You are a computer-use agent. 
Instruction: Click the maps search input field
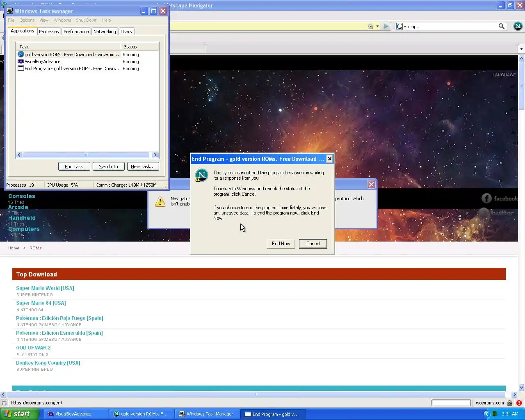452,27
